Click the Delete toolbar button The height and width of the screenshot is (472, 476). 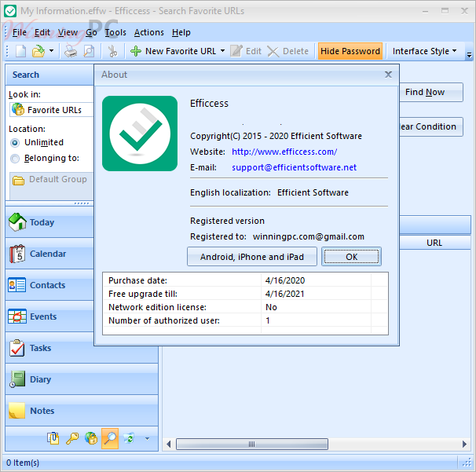point(287,51)
